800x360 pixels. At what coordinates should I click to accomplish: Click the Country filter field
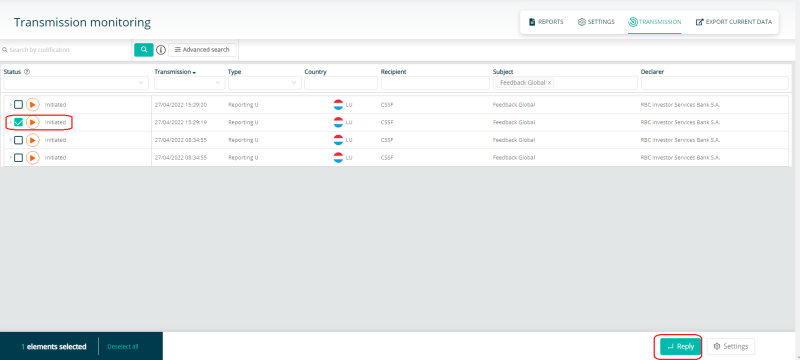point(341,83)
